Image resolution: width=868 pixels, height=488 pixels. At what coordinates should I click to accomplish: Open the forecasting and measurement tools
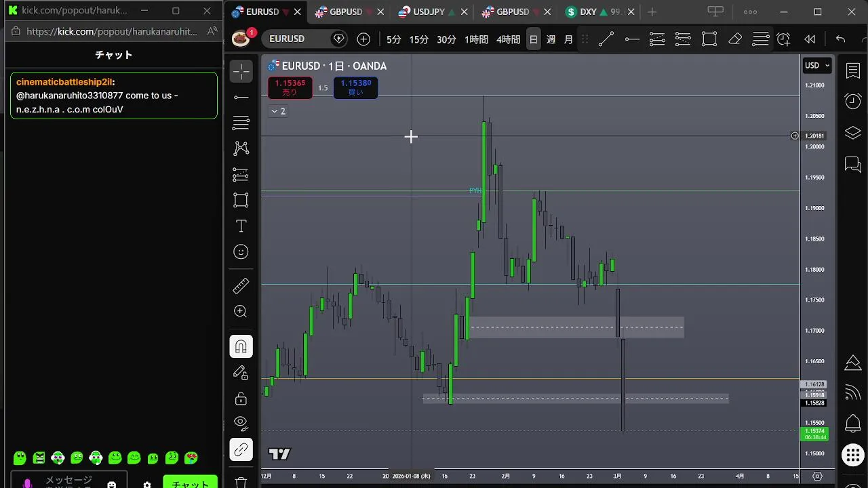241,175
